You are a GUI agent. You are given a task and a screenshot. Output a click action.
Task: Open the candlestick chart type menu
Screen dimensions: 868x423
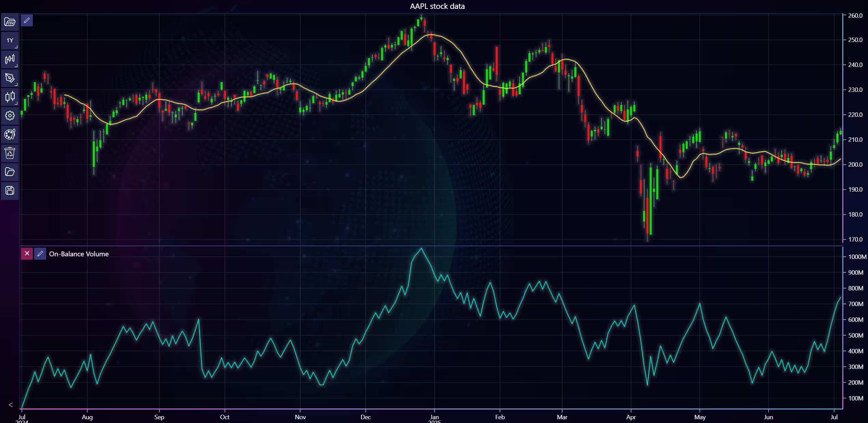10,97
